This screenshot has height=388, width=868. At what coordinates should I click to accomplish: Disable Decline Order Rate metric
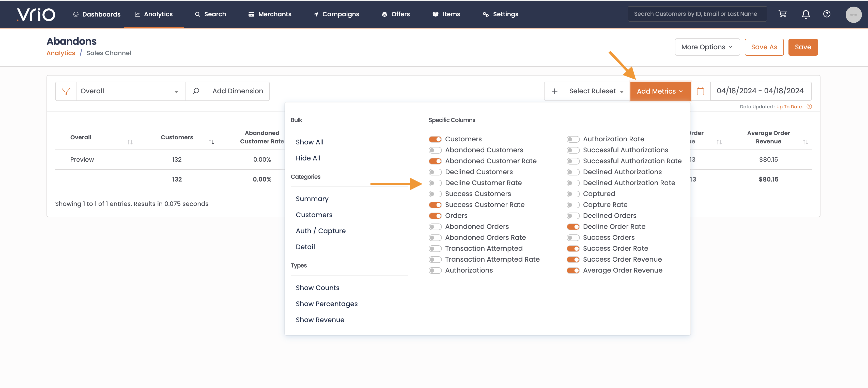[573, 227]
